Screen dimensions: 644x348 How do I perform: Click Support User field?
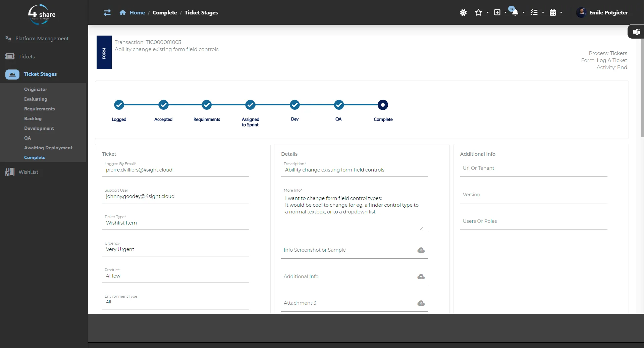[175, 196]
